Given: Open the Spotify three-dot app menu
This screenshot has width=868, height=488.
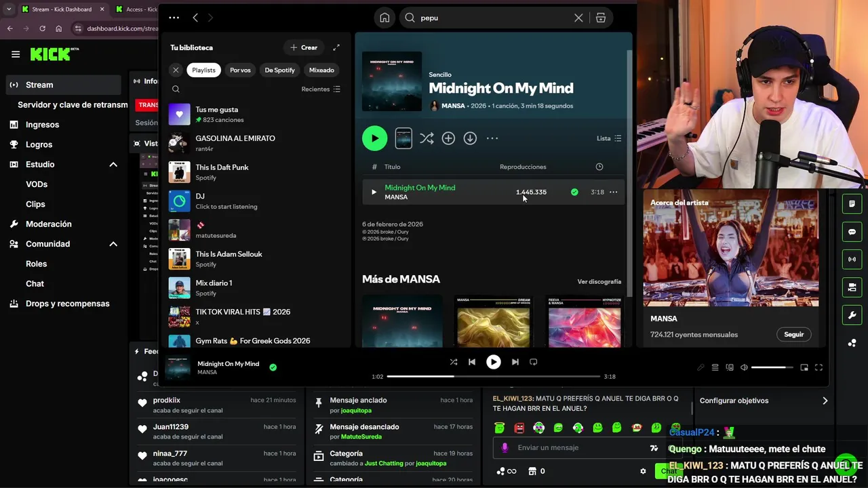Looking at the screenshot, I should (x=174, y=18).
